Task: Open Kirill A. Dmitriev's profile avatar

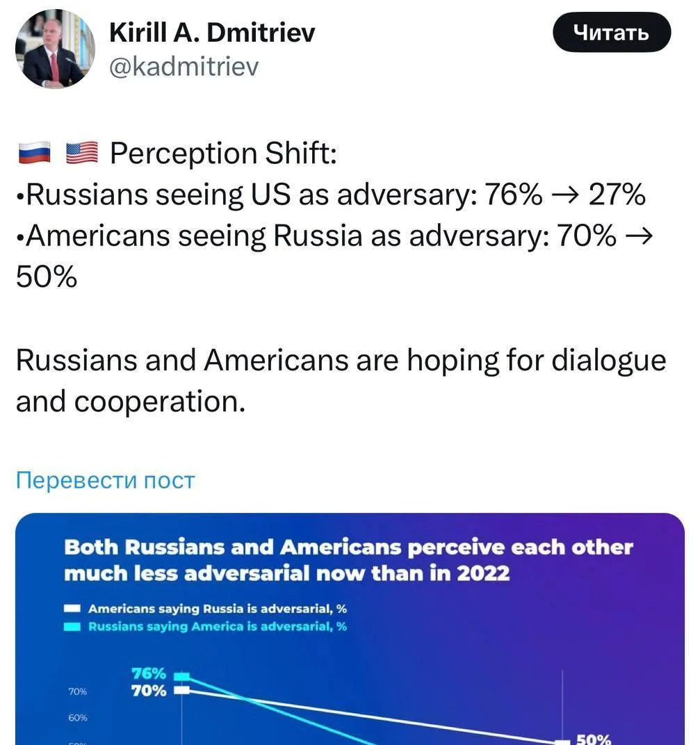Action: point(55,49)
